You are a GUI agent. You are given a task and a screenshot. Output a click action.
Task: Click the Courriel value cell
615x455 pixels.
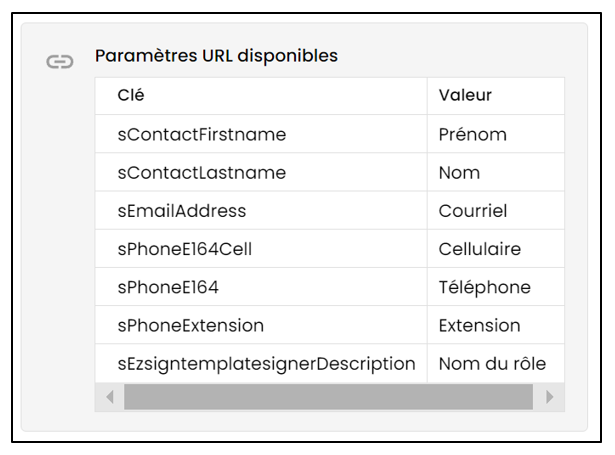click(x=496, y=211)
